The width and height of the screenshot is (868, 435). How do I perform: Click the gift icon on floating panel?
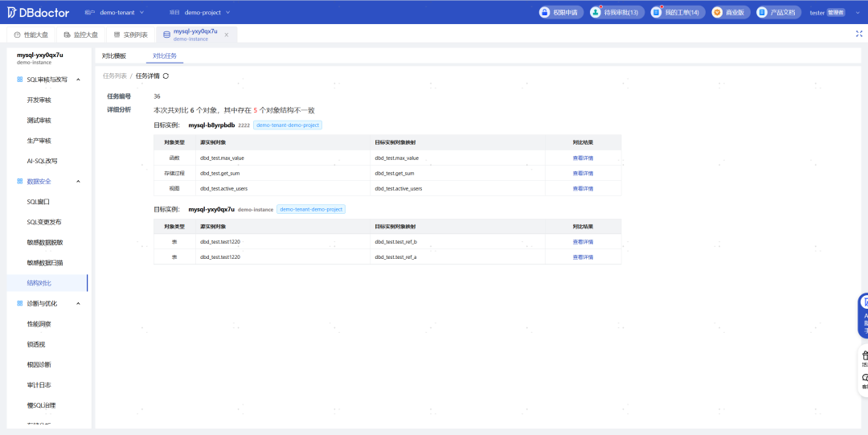click(865, 355)
